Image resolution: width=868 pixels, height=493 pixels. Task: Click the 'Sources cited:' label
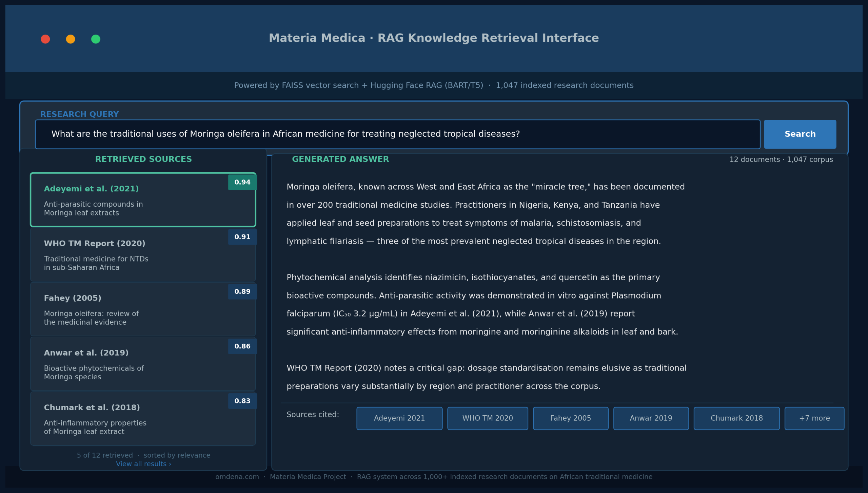click(313, 415)
